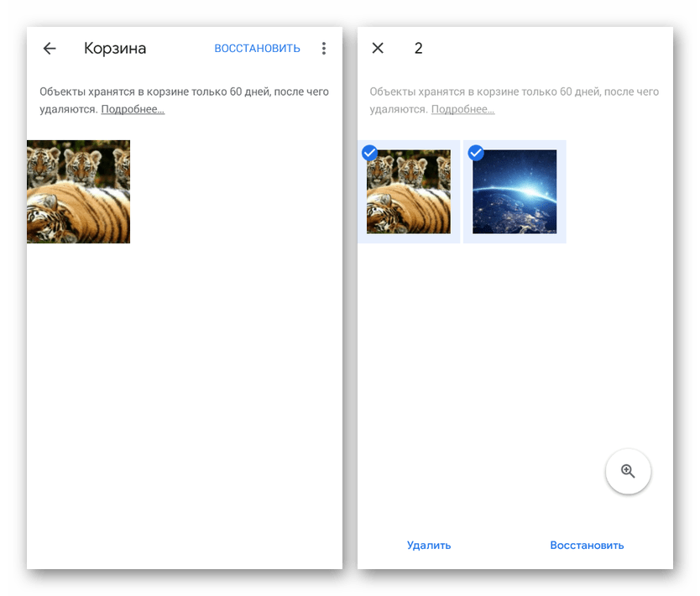Click the selection counter showing 2
Viewport: 700px width, 596px height.
(418, 49)
